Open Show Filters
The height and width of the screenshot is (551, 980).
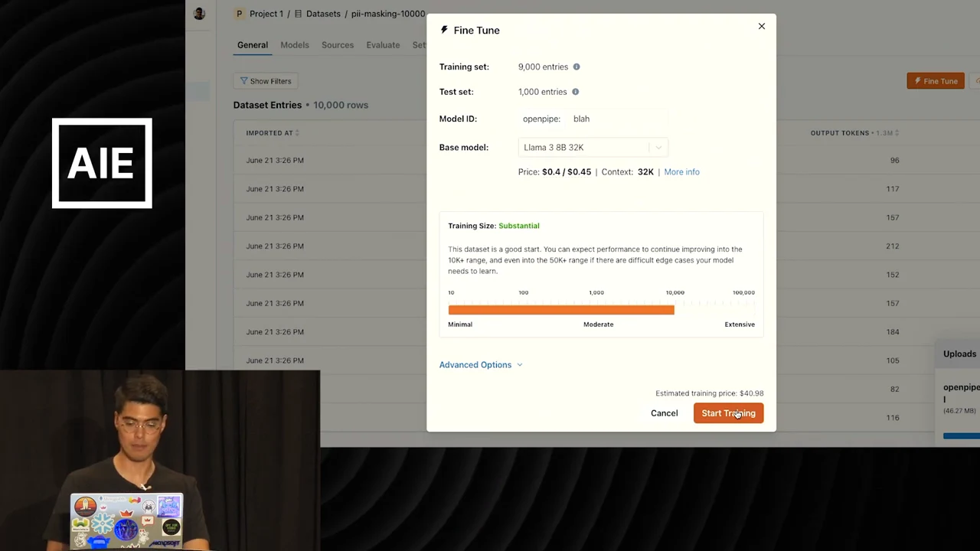[x=266, y=81]
